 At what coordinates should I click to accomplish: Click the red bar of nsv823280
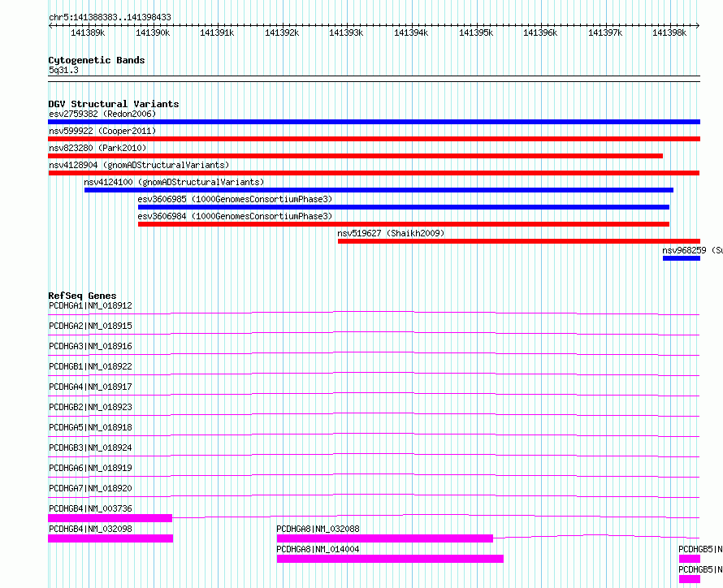point(355,156)
